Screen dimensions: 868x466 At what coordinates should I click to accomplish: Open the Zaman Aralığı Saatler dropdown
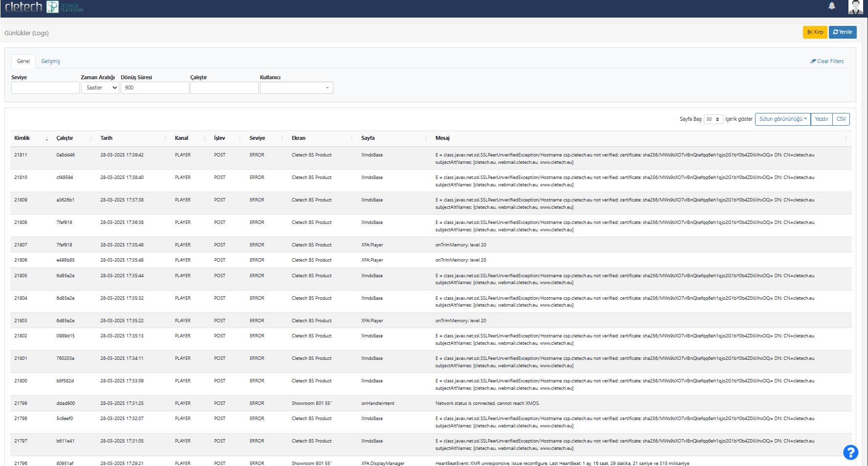100,88
